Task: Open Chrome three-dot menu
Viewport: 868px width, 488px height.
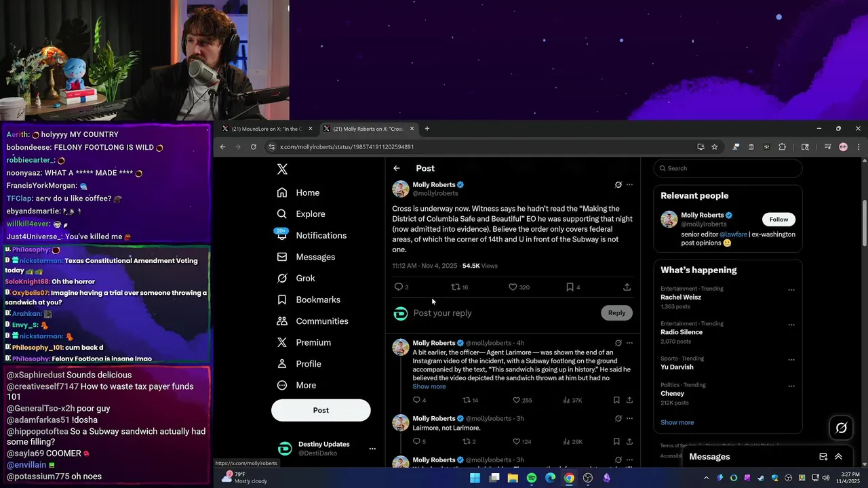Action: point(859,146)
